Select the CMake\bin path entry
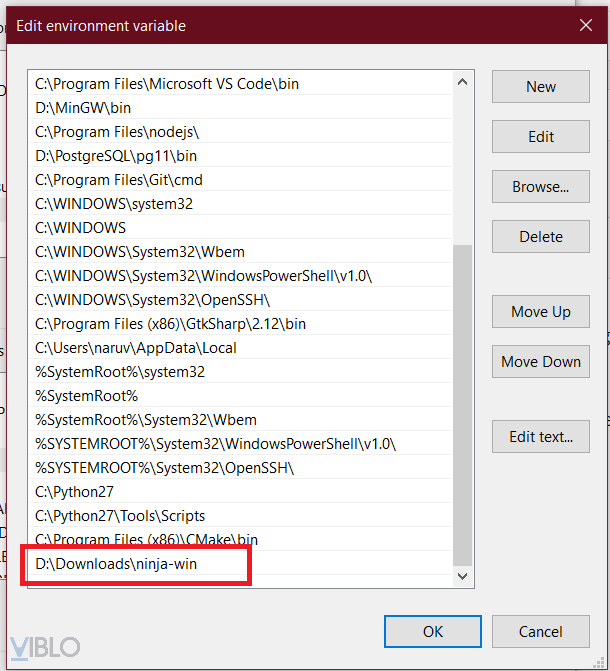 (x=240, y=539)
